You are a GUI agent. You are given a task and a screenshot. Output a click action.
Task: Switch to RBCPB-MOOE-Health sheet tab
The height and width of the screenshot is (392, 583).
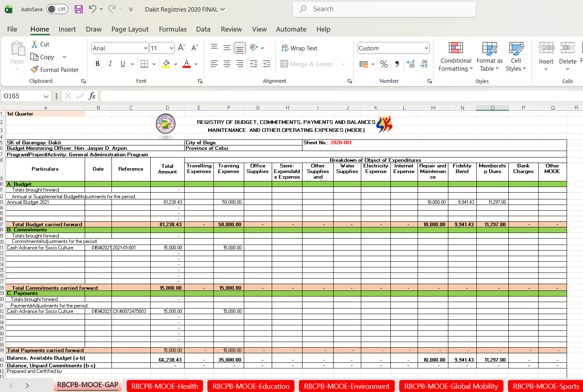click(x=165, y=386)
